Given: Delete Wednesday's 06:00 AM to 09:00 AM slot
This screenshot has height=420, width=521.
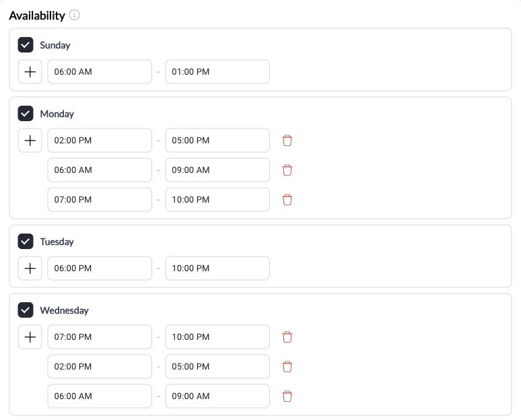Looking at the screenshot, I should click(287, 396).
